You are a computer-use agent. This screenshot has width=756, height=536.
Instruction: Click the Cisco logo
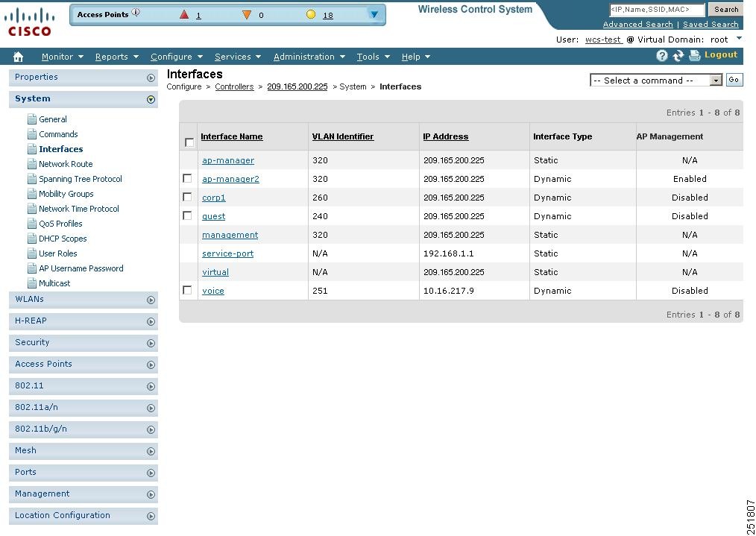(x=29, y=21)
